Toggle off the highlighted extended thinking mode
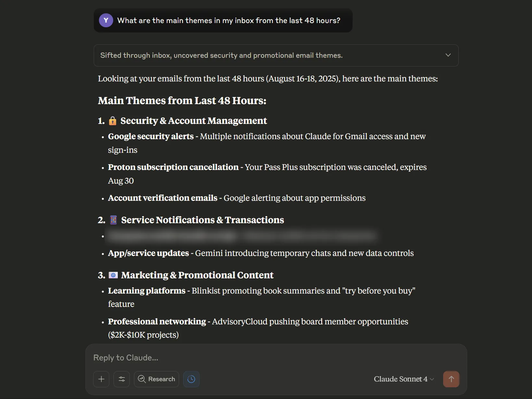Viewport: 532px width, 399px height. click(x=191, y=379)
